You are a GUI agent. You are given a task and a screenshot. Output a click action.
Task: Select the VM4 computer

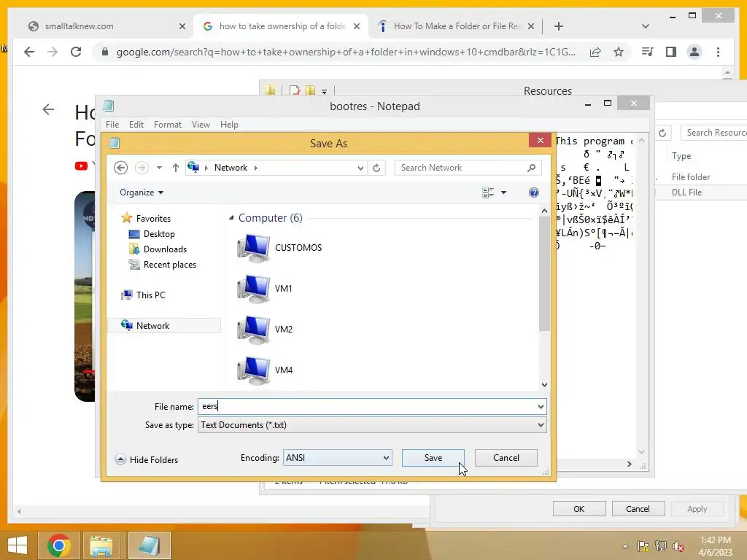(265, 370)
